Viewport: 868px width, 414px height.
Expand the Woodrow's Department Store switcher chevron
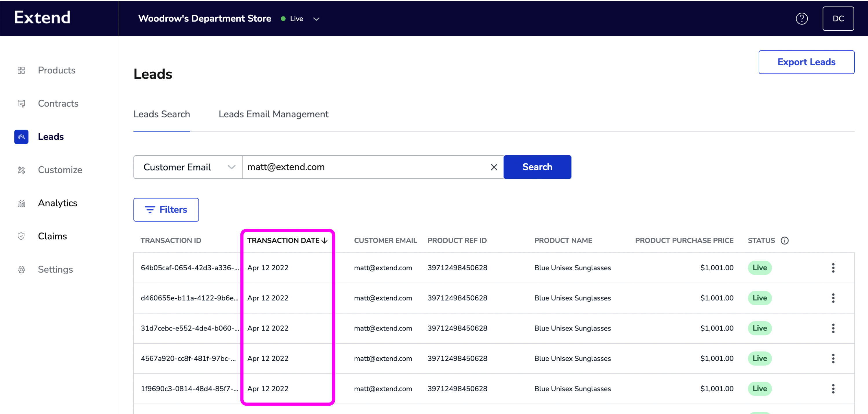(x=316, y=19)
